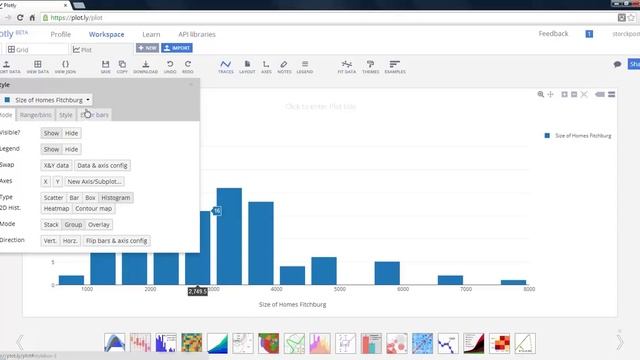The image size is (640, 360).
Task: Choose compare hover mode icon
Action: pyautogui.click(x=611, y=94)
